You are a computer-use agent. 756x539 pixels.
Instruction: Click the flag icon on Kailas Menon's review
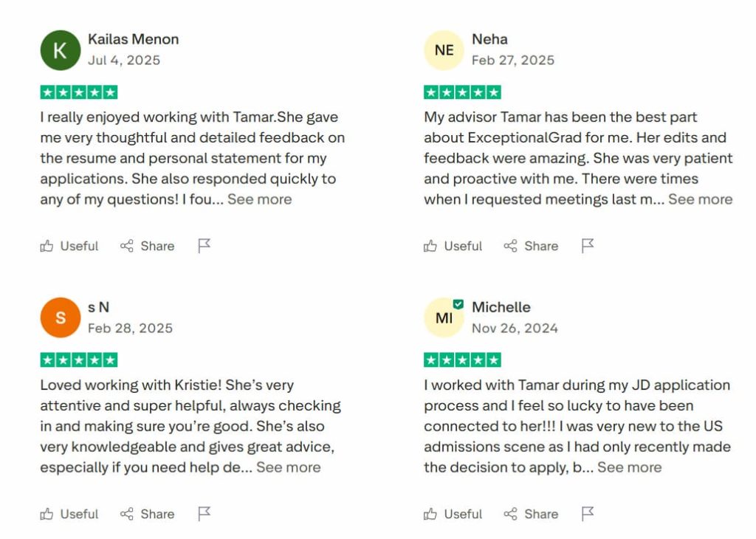(x=205, y=246)
